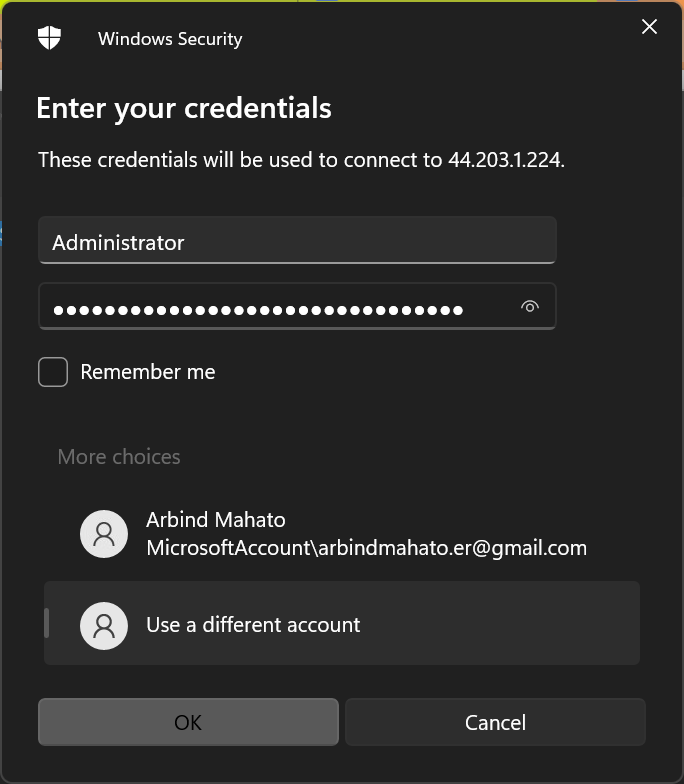Reveal password with the eye icon
684x784 pixels.
pyautogui.click(x=530, y=306)
